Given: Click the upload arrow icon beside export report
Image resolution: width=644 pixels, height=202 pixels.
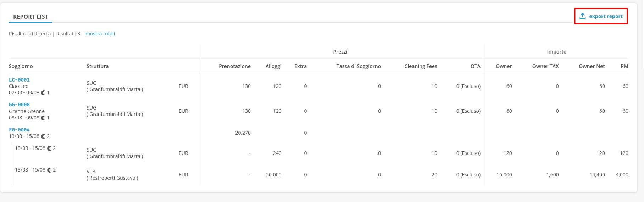Looking at the screenshot, I should [582, 16].
